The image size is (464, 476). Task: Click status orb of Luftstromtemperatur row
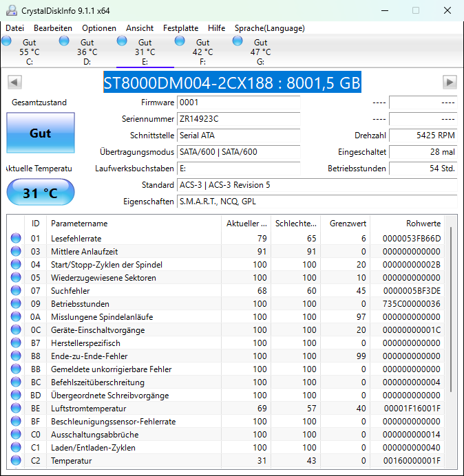coord(16,408)
